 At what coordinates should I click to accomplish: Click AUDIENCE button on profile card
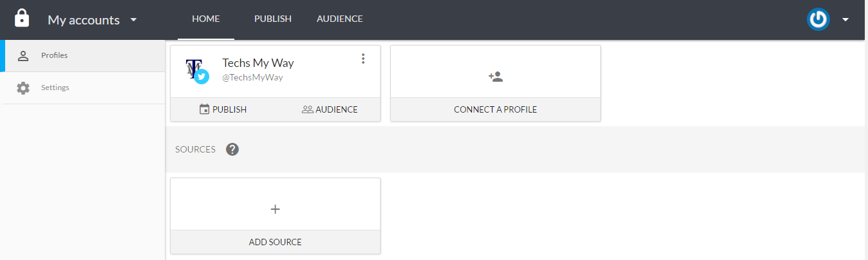tap(330, 109)
